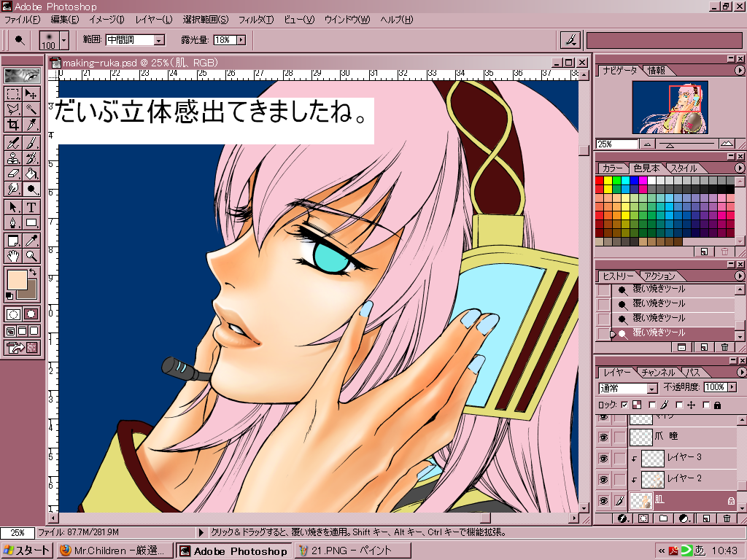The height and width of the screenshot is (560, 747).
Task: Select the Magic Wand tool
Action: [31, 109]
